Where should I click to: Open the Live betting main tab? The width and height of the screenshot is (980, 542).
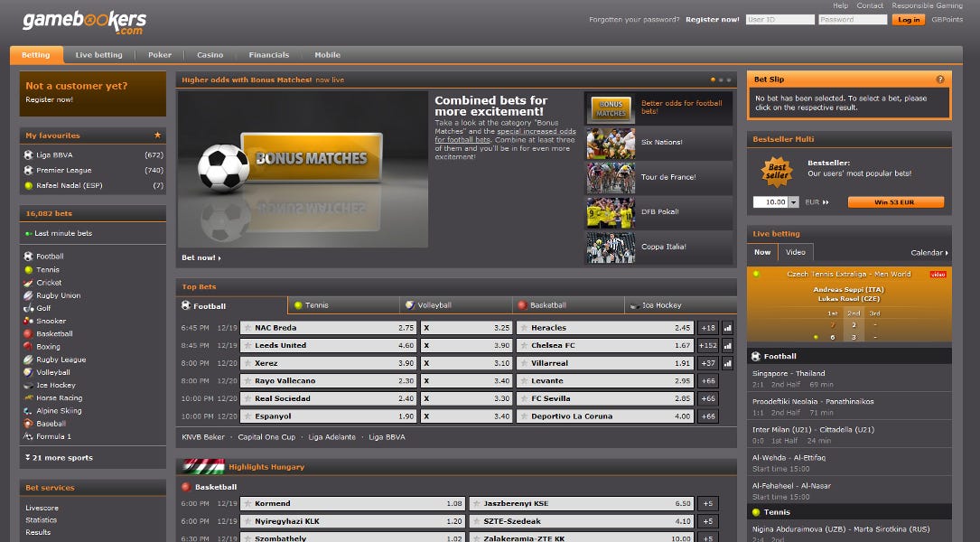tap(98, 55)
